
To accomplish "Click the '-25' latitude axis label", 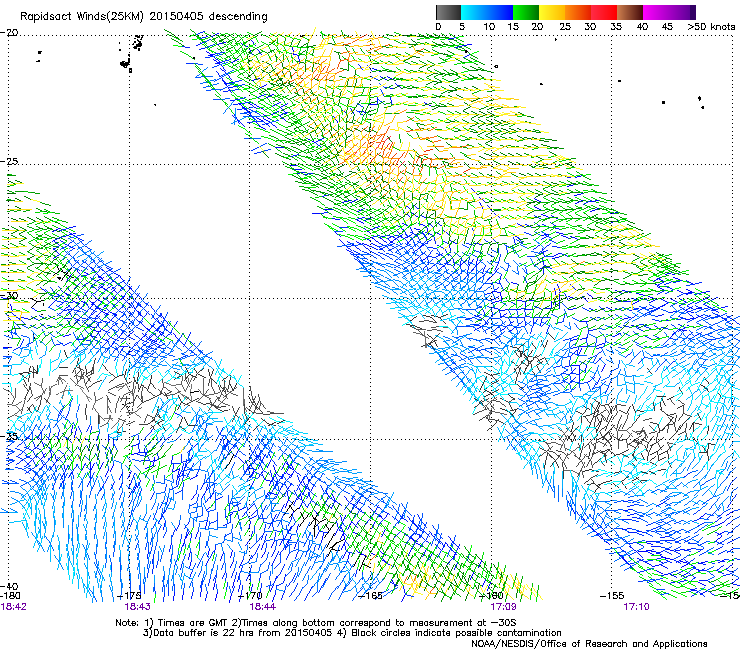I will click(9, 161).
